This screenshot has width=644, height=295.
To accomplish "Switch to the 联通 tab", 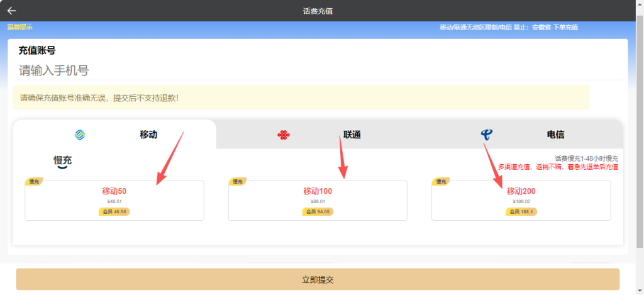I will click(x=318, y=135).
